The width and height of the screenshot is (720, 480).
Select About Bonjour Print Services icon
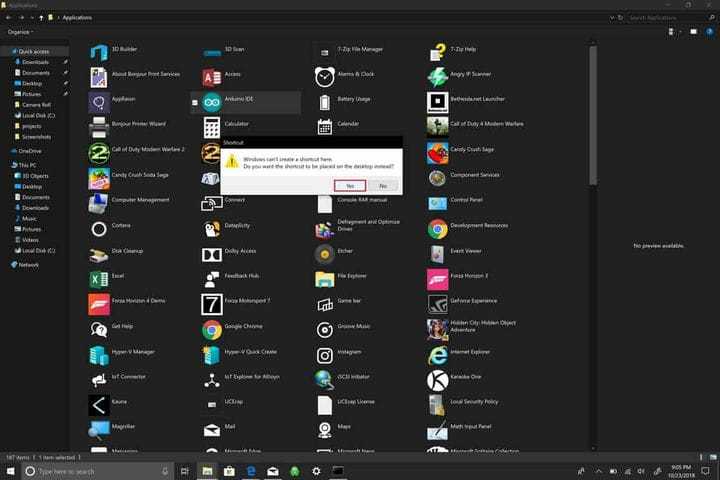pyautogui.click(x=99, y=77)
